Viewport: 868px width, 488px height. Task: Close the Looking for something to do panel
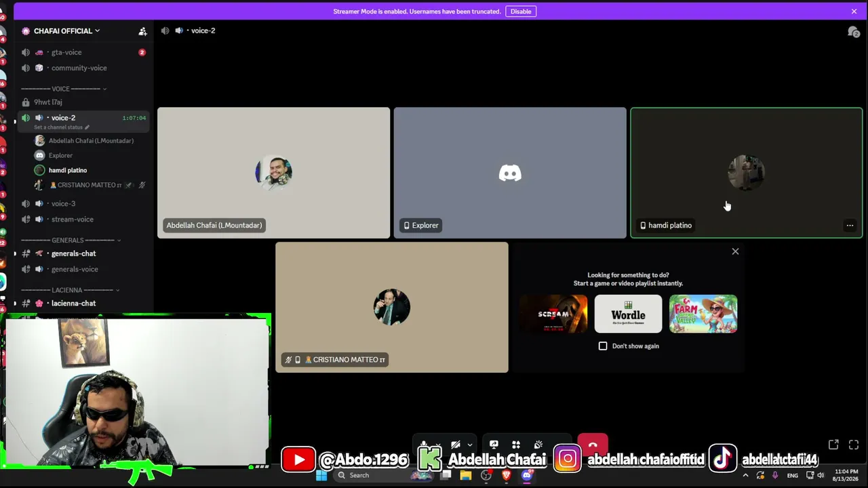click(x=735, y=251)
